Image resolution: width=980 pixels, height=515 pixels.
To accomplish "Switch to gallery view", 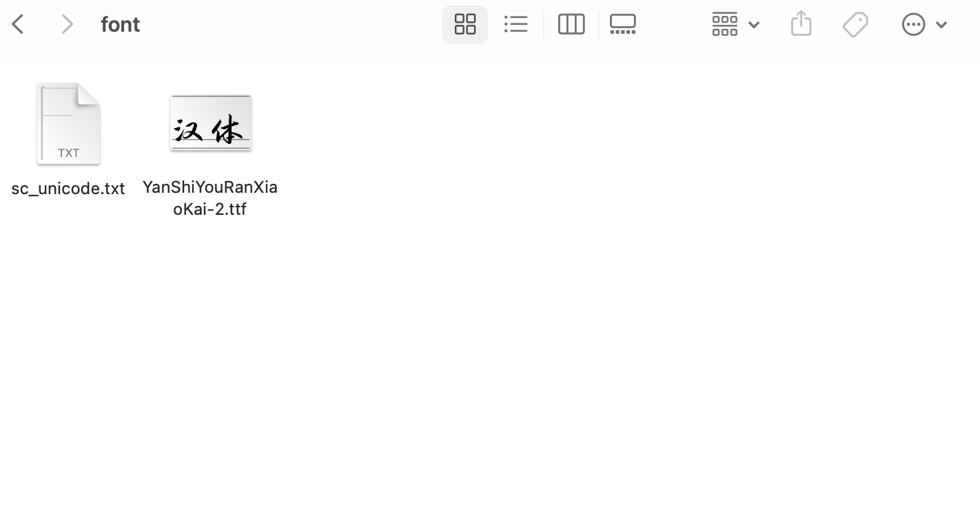I will 623,25.
